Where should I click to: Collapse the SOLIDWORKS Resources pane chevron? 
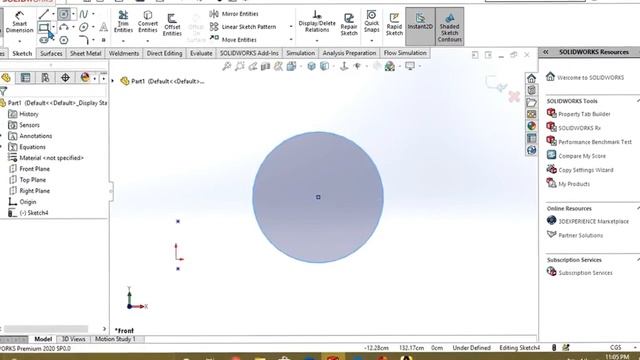[x=546, y=52]
